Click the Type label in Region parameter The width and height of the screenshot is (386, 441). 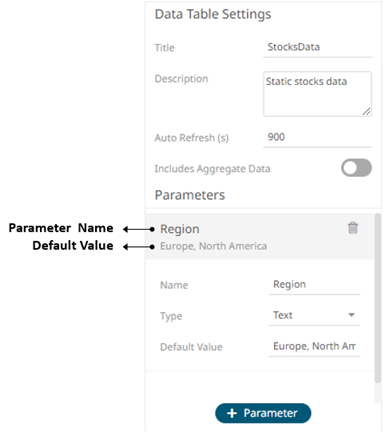pyautogui.click(x=171, y=316)
